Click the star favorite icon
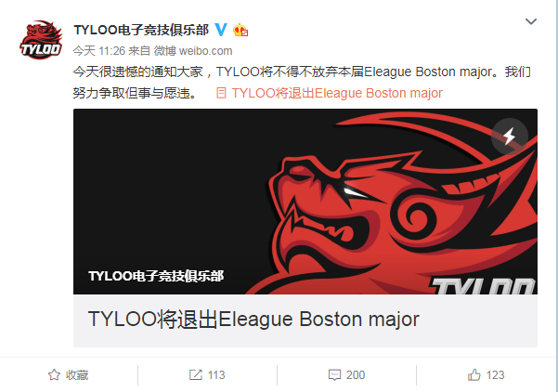558x392 pixels. [54, 374]
